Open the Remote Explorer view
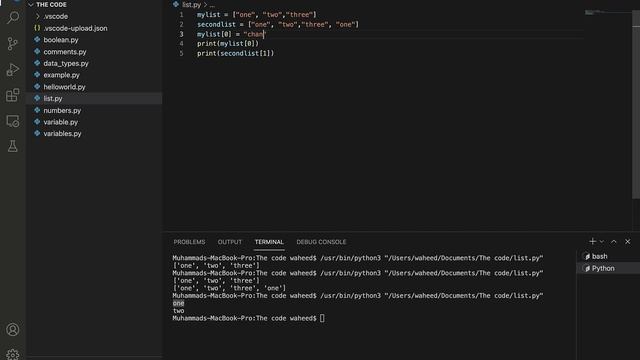This screenshot has width=640, height=360. (x=13, y=121)
